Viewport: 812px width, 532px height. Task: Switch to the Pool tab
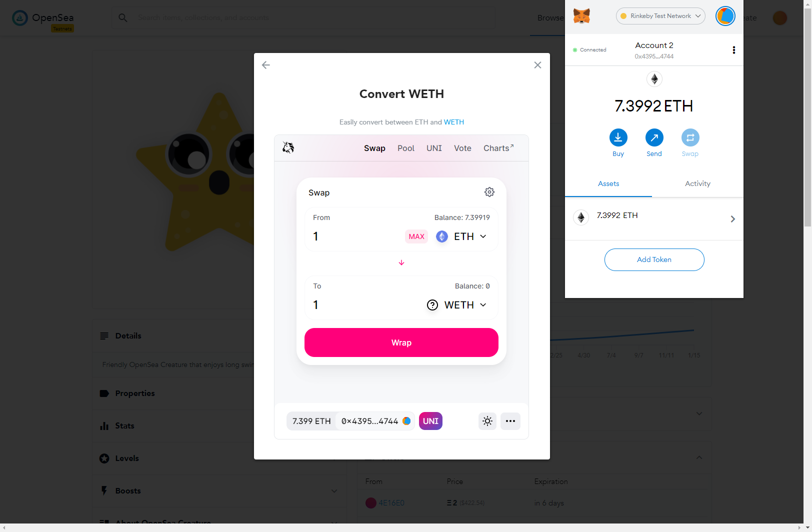pyautogui.click(x=406, y=148)
